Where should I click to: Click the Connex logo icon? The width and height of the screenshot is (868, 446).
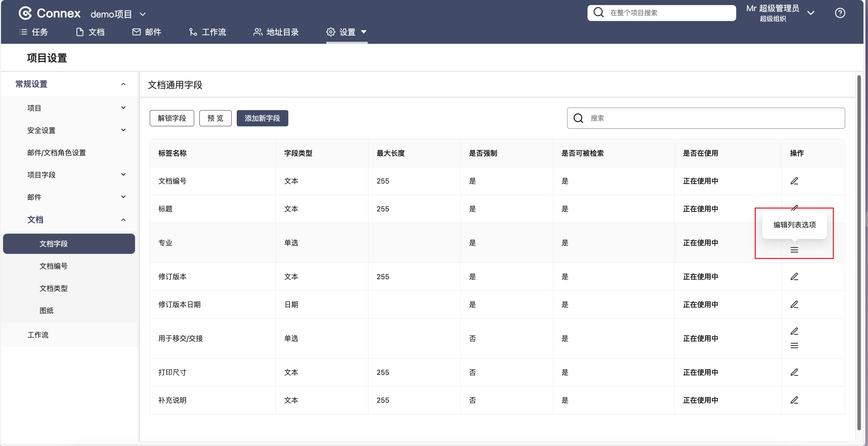tap(25, 13)
